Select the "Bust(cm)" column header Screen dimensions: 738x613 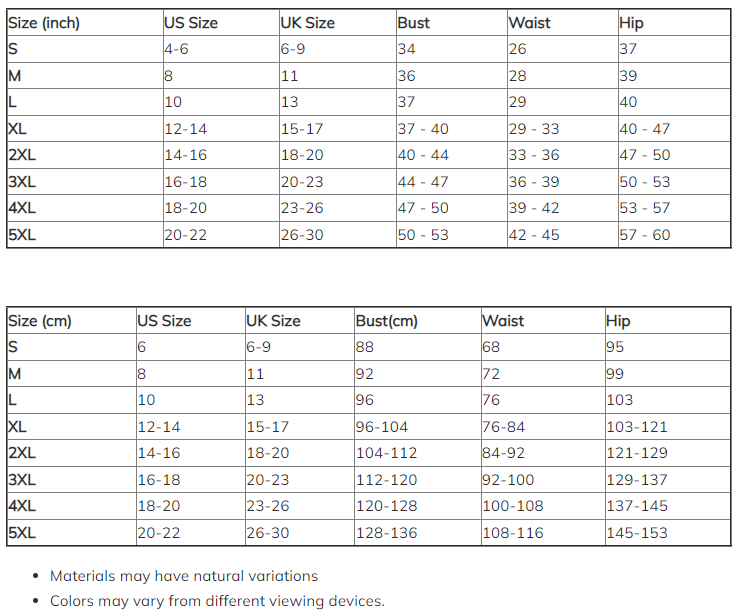point(387,321)
